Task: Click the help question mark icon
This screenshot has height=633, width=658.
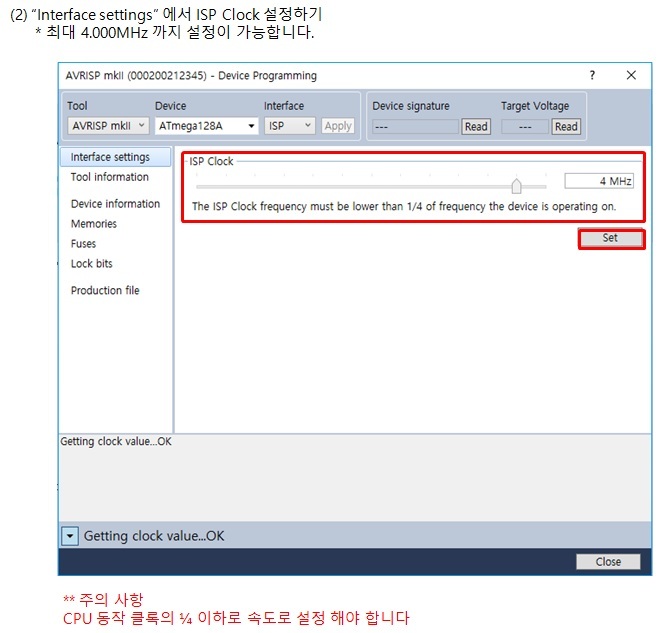Action: 592,76
